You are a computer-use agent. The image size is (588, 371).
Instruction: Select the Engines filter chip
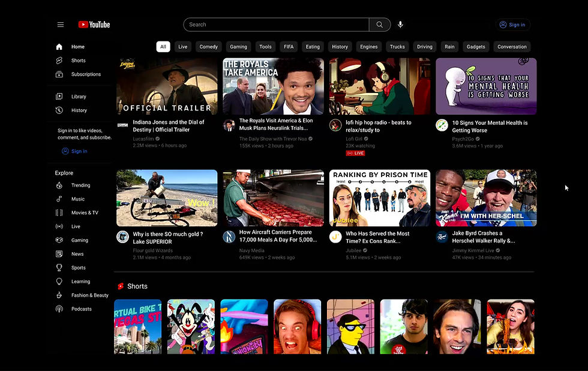(x=368, y=47)
